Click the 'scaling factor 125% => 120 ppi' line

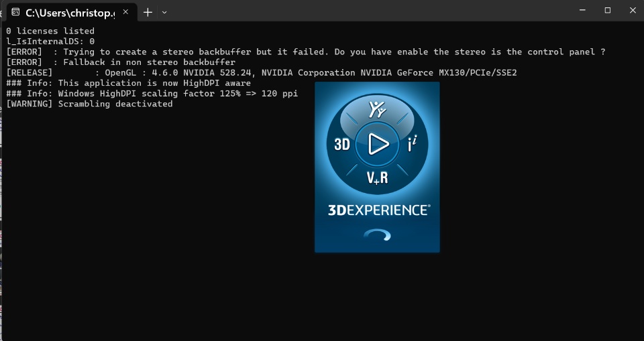[152, 94]
